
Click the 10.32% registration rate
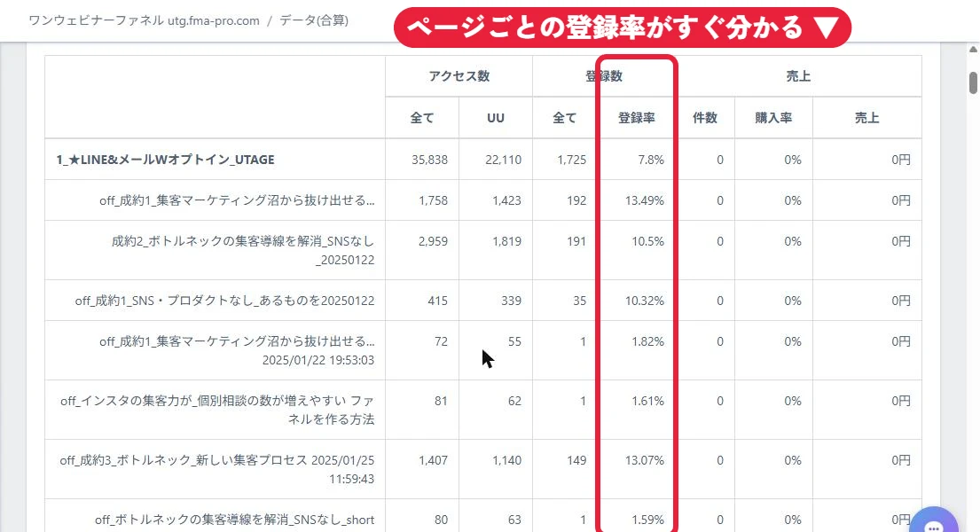pyautogui.click(x=645, y=301)
